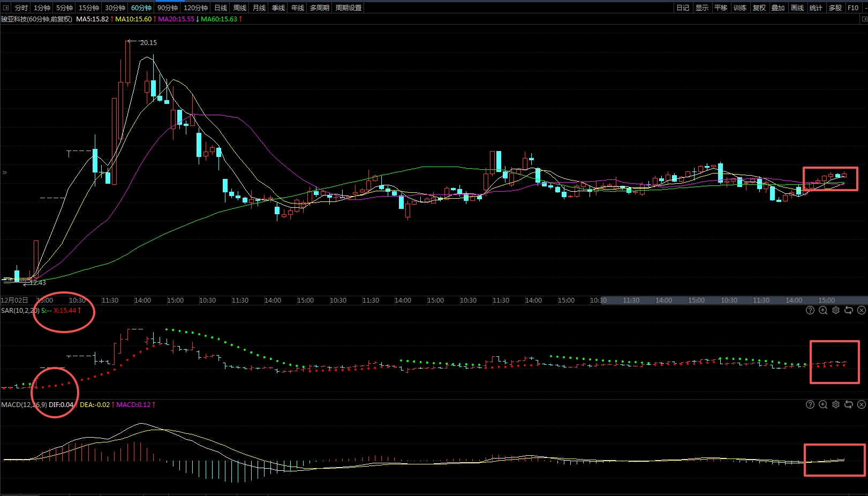Open the 复权 adjustment menu

759,7
